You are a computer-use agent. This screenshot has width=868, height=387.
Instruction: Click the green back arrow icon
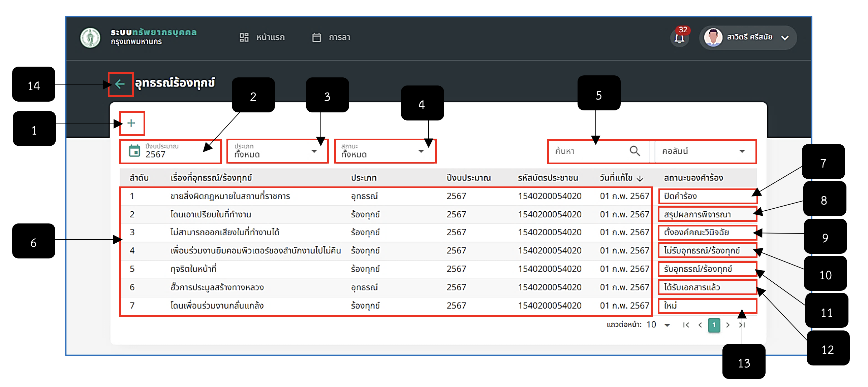point(120,84)
